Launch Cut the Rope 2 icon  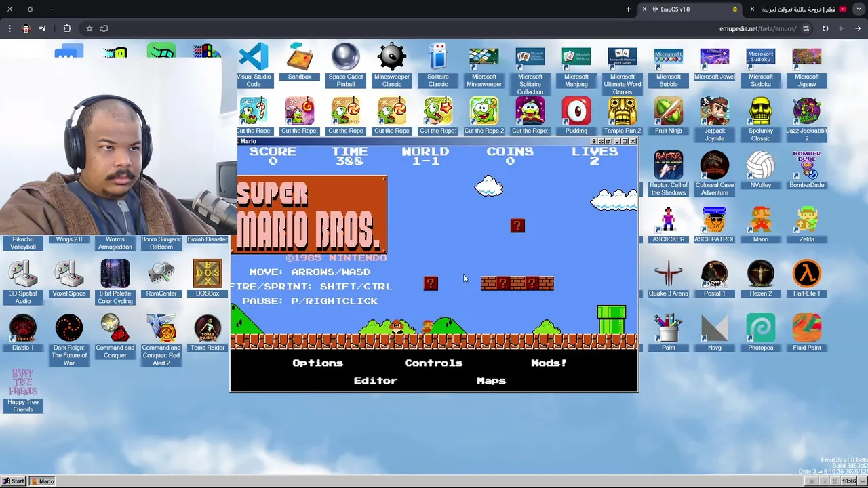(x=484, y=116)
